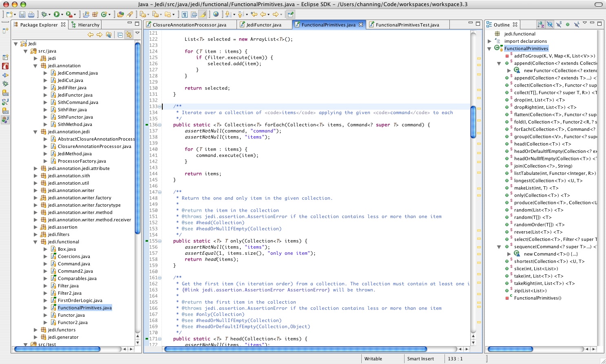This screenshot has width=606, height=364.
Task: Toggle Show Whitespace Characters (pilcrow icon)
Action: [x=185, y=14]
